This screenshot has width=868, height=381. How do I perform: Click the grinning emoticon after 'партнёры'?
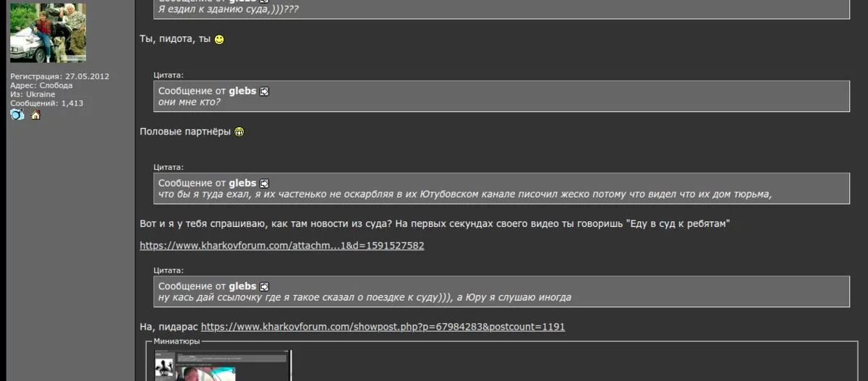239,132
